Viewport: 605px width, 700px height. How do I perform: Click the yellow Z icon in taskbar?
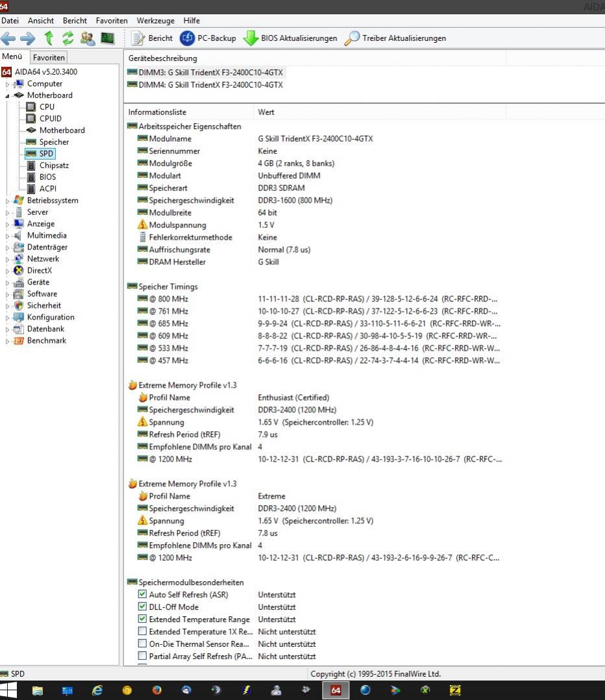[x=455, y=691]
